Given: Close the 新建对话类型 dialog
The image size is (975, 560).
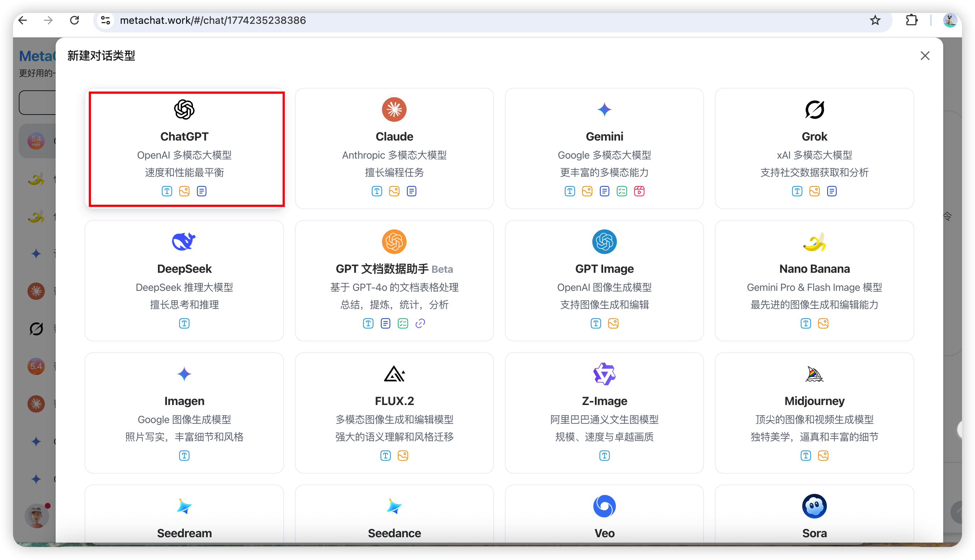Looking at the screenshot, I should click(x=925, y=56).
